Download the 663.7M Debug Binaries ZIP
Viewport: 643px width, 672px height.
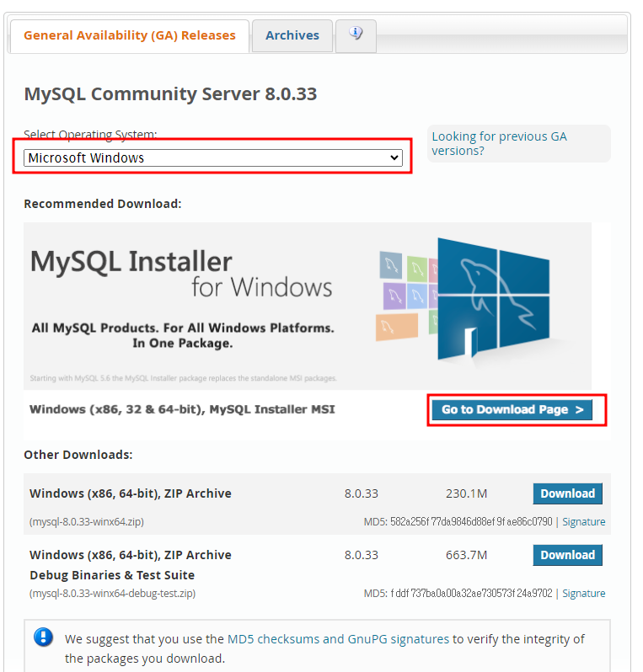click(567, 555)
